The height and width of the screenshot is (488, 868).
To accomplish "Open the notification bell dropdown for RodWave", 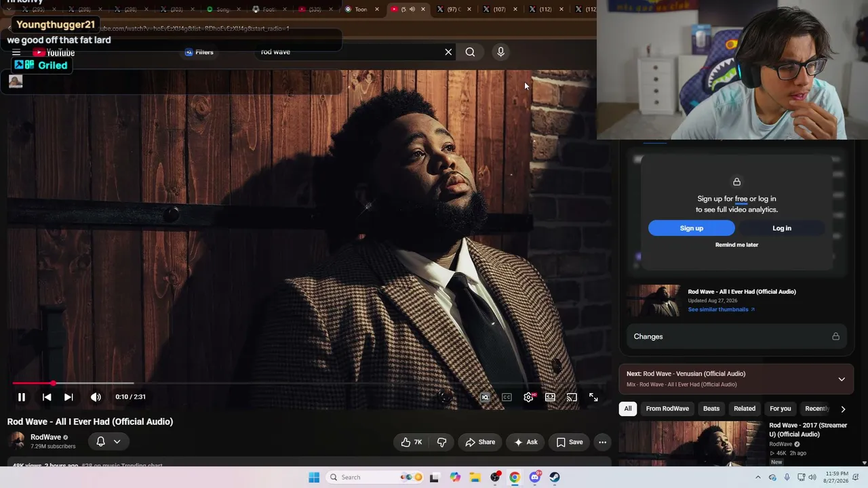I will tap(108, 442).
